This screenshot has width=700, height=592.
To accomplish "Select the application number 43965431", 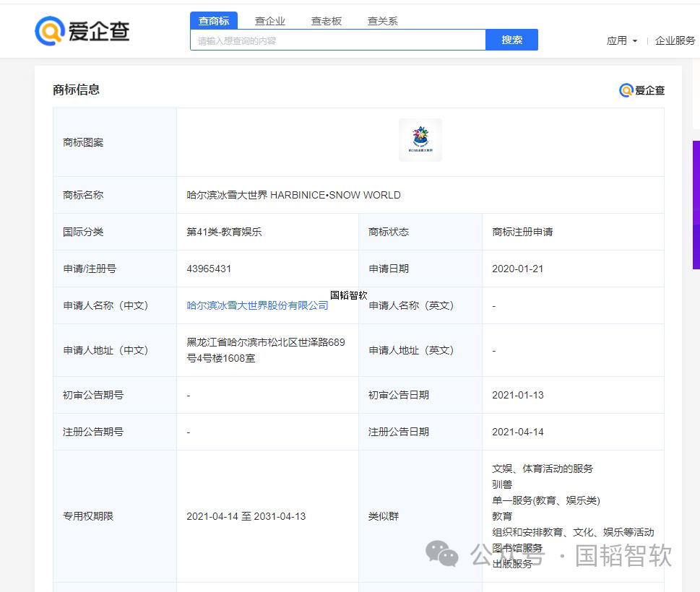I will coord(209,269).
